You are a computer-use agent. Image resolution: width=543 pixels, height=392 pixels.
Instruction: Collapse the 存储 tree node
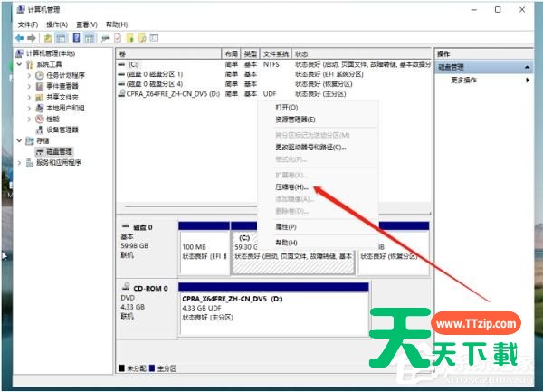click(x=19, y=140)
